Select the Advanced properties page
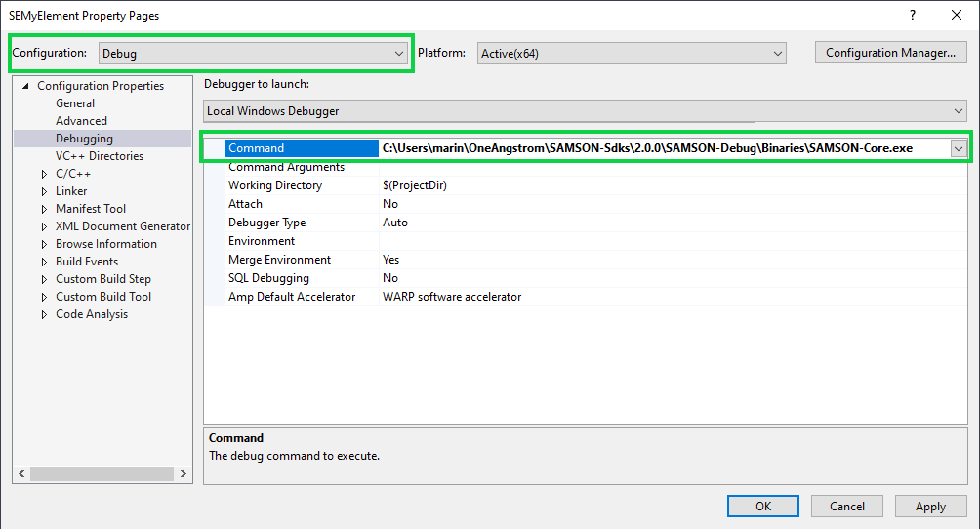The width and height of the screenshot is (980, 529). (x=81, y=121)
